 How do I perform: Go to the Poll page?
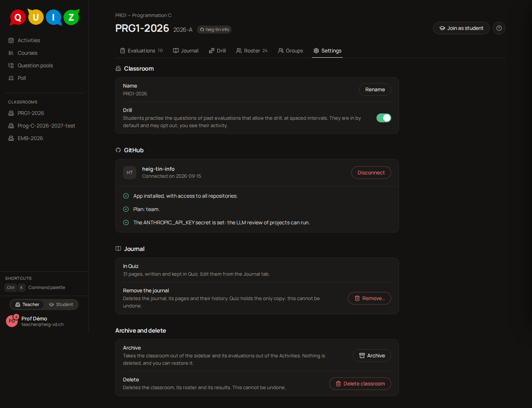pyautogui.click(x=44, y=78)
